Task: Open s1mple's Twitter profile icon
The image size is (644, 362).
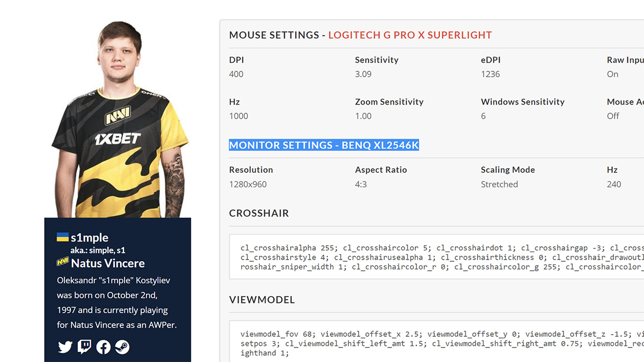Action: click(x=65, y=347)
